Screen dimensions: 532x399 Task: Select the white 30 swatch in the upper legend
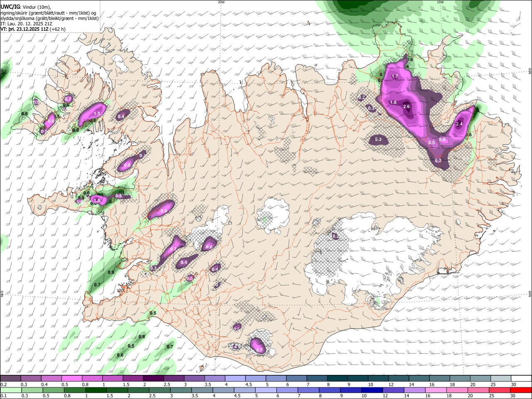pyautogui.click(x=521, y=379)
